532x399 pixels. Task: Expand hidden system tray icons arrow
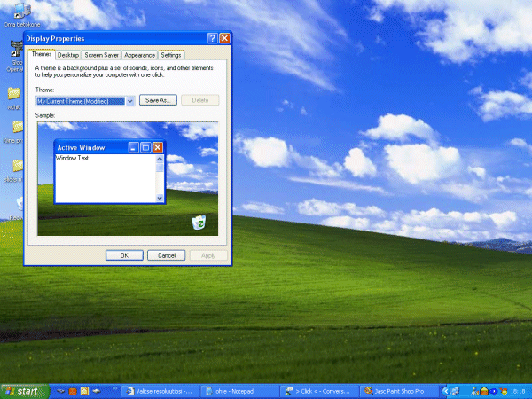446,391
